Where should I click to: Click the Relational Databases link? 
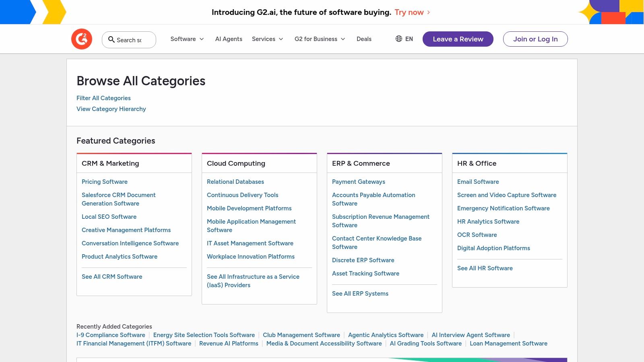[235, 182]
